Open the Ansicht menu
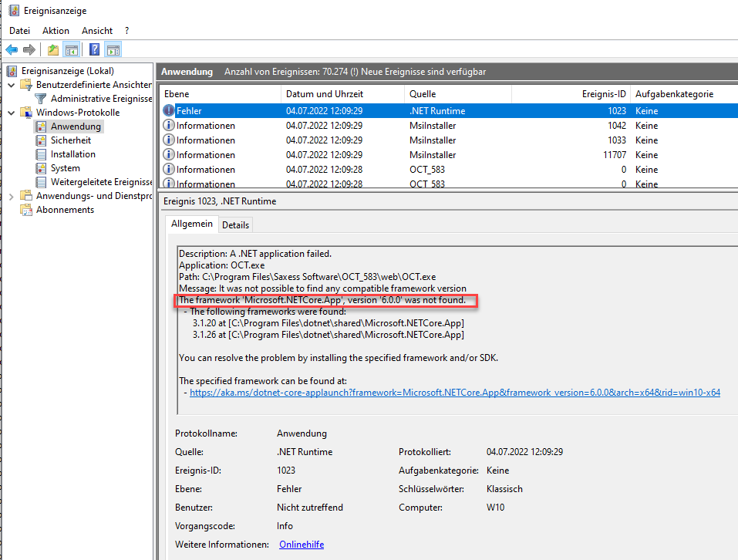Screen dimensions: 738x560 click(97, 31)
